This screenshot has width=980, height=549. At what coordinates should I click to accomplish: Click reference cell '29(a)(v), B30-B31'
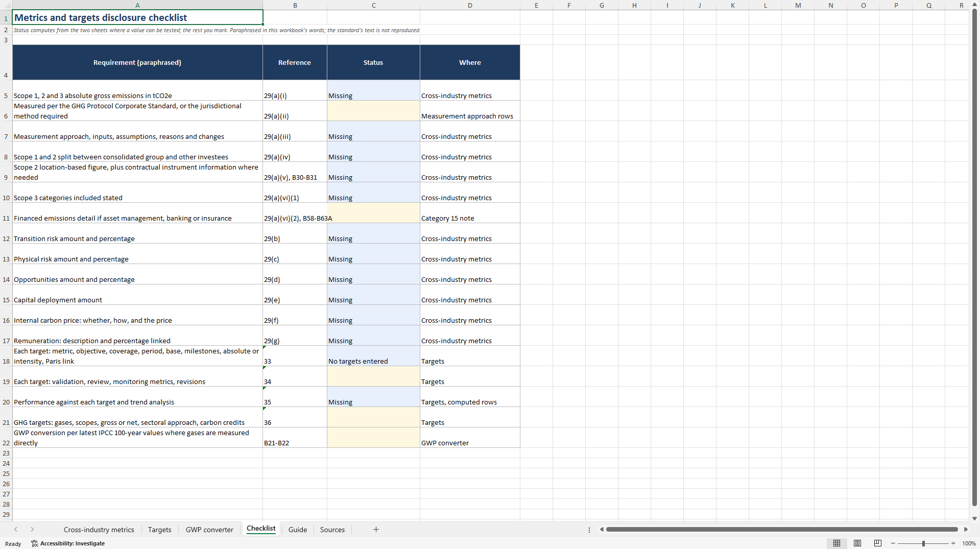[x=295, y=172]
